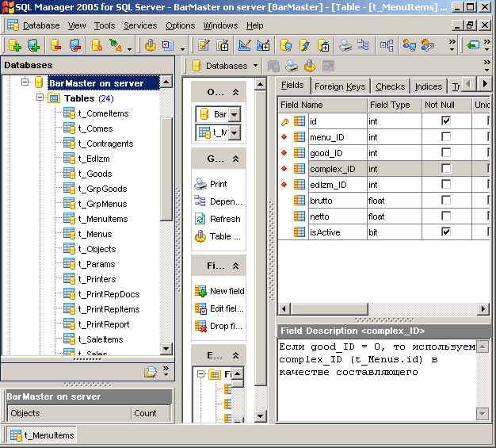This screenshot has width=496, height=448.
Task: Open the Databases dropdown button
Action: tap(224, 66)
